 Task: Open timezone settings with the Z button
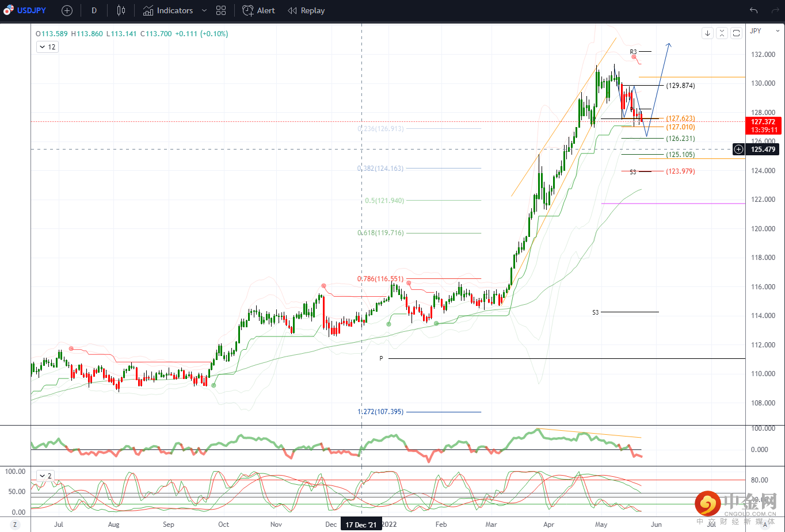click(x=15, y=525)
